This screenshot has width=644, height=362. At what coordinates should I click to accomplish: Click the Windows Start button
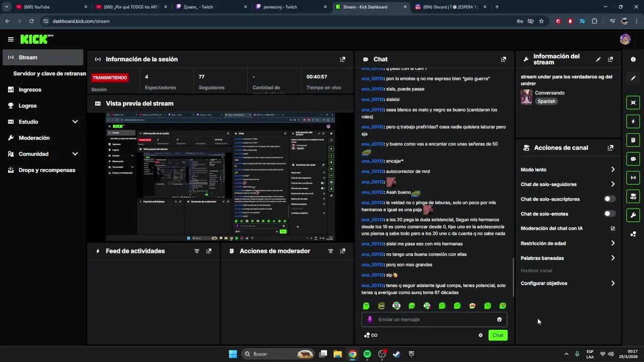tap(233, 354)
